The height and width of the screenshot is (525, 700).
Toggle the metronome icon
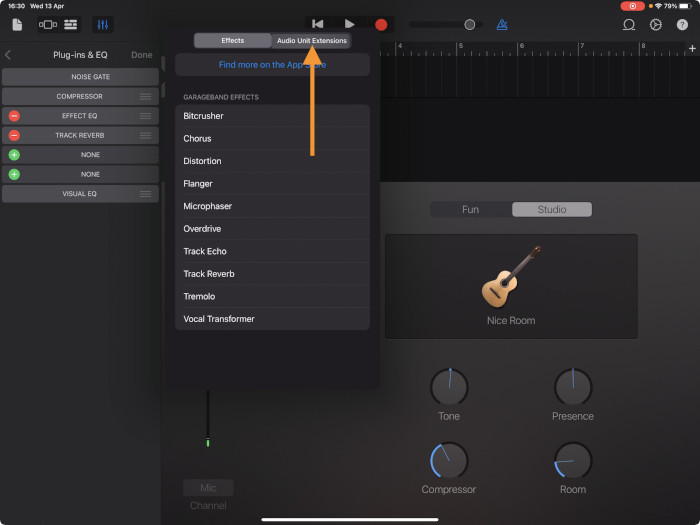pyautogui.click(x=502, y=24)
